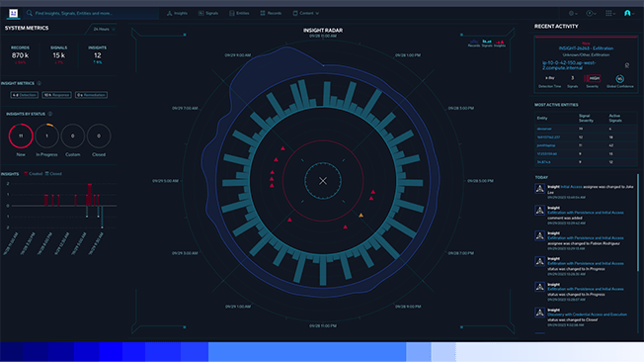644x362 pixels.
Task: Open the INSIGHT-26263 Exfiltration link
Action: coord(586,48)
